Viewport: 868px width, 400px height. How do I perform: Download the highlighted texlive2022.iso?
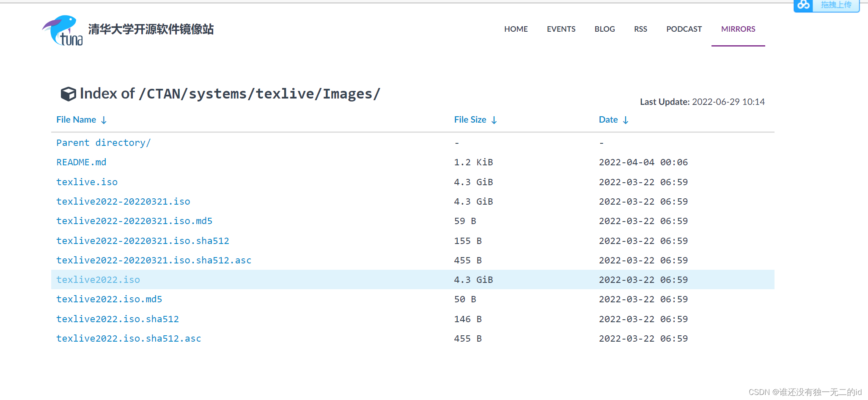(x=98, y=280)
